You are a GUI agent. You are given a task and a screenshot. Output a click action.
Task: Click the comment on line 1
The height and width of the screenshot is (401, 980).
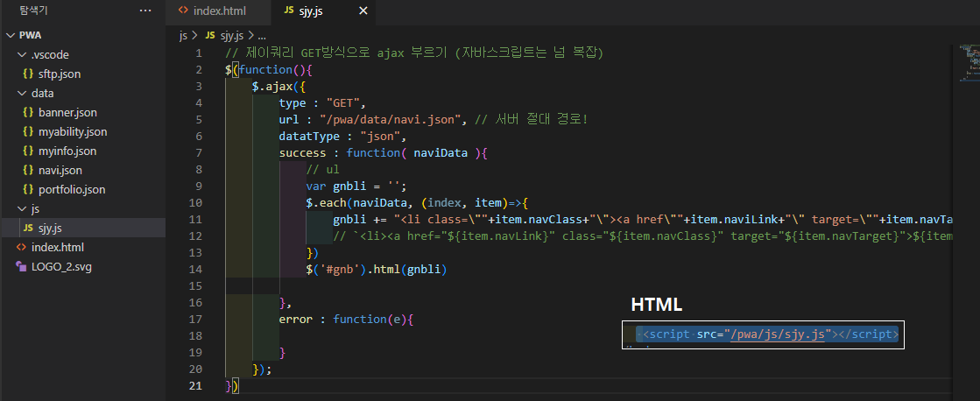(413, 53)
